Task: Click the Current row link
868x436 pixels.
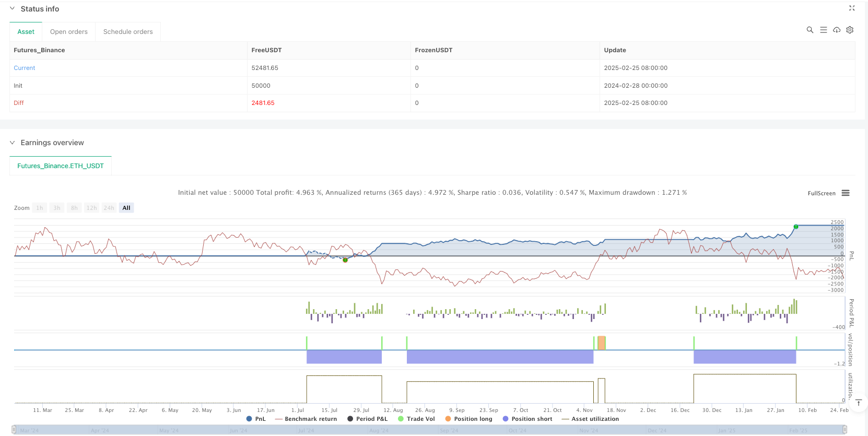Action: click(25, 68)
